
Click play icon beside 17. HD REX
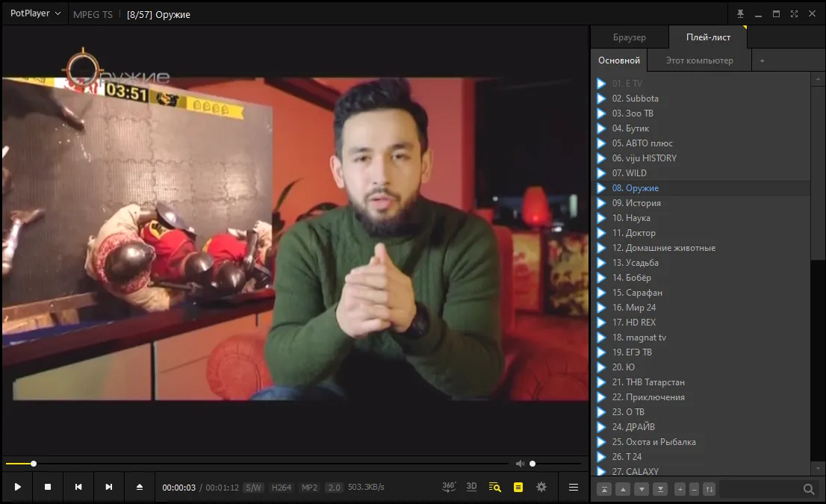point(601,323)
